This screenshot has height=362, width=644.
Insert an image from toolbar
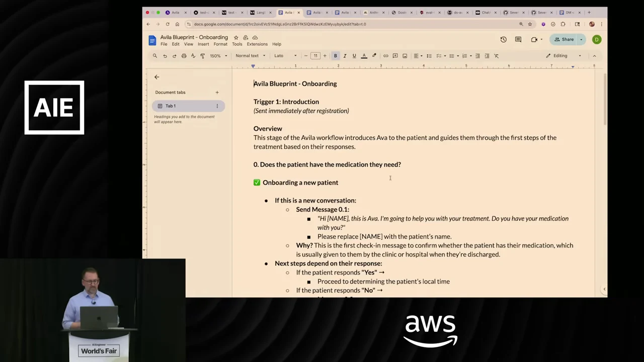click(x=405, y=56)
